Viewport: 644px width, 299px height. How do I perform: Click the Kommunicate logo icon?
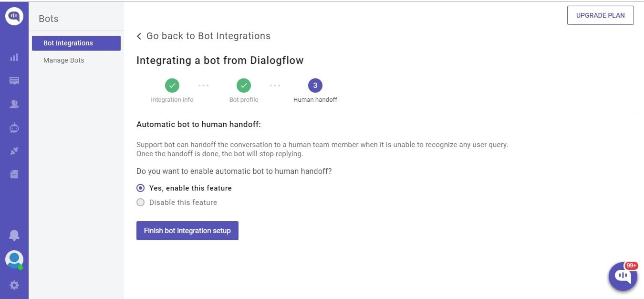pyautogui.click(x=14, y=17)
